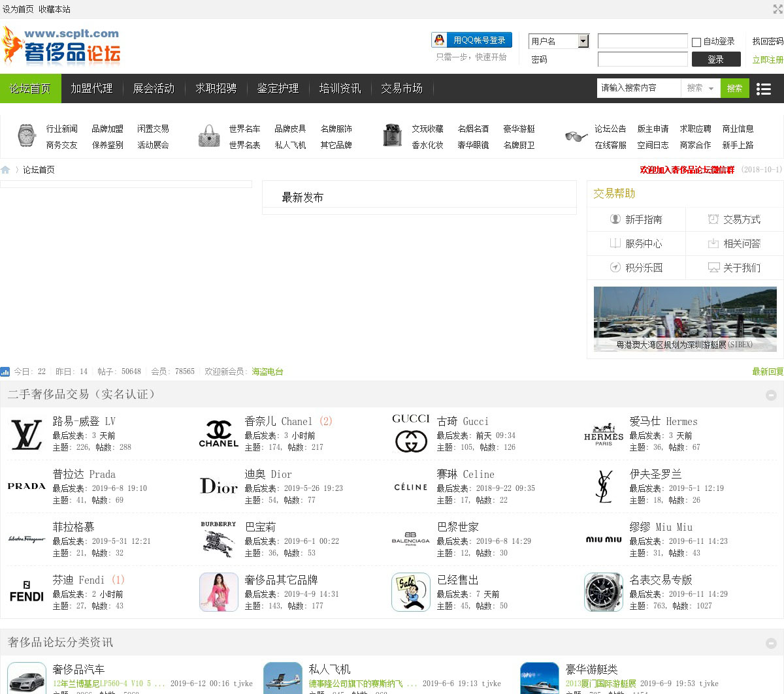Click the home icon in breadcrumb
Image resolution: width=784 pixels, height=694 pixels.
(x=6, y=170)
